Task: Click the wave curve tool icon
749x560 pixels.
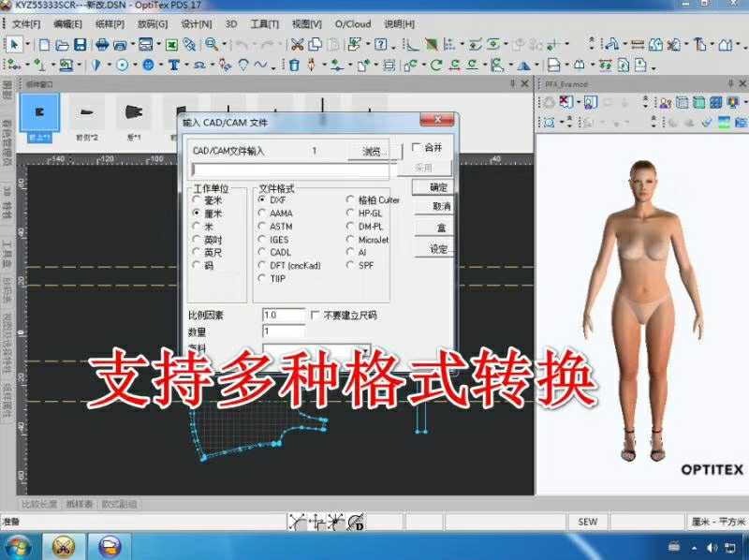Action: pyautogui.click(x=261, y=65)
